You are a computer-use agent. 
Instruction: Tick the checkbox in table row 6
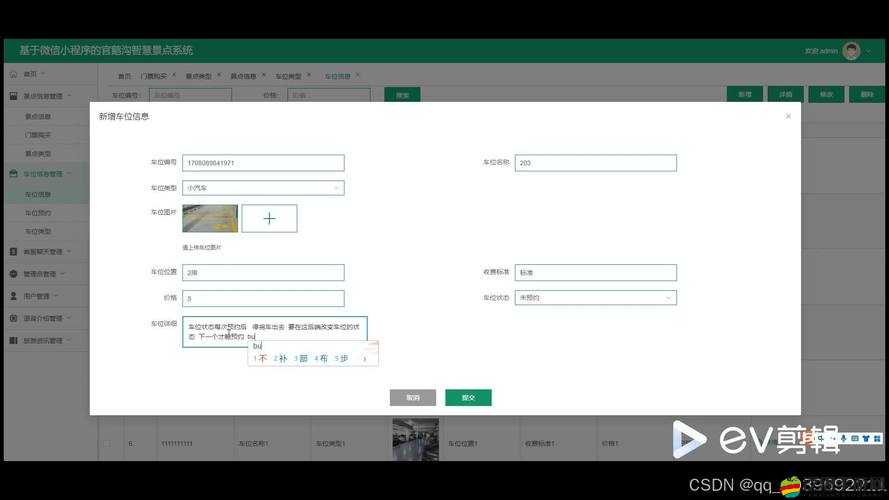tap(107, 442)
